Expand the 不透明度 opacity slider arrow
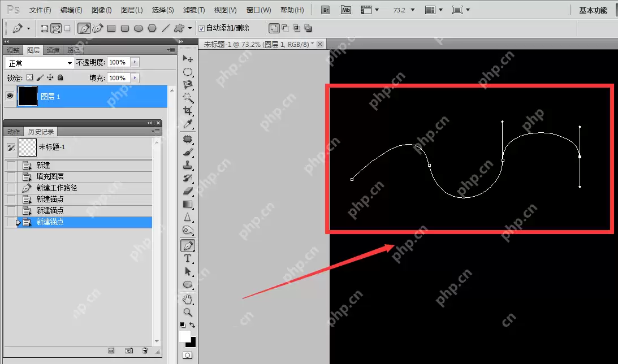The height and width of the screenshot is (364, 618). 135,62
